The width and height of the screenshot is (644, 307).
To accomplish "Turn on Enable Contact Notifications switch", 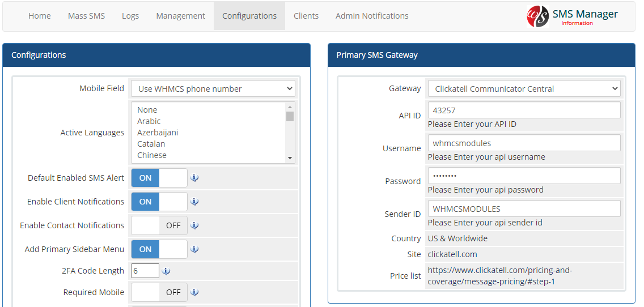I will click(159, 226).
